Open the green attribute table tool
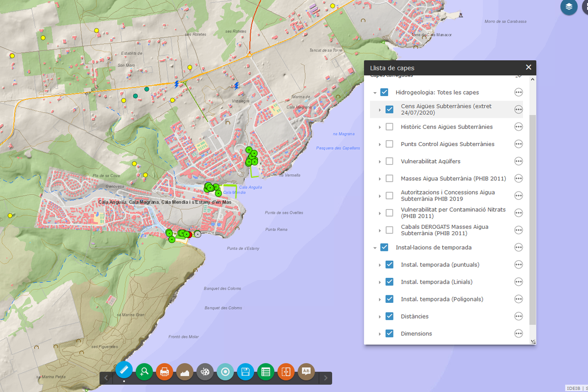 point(266,372)
